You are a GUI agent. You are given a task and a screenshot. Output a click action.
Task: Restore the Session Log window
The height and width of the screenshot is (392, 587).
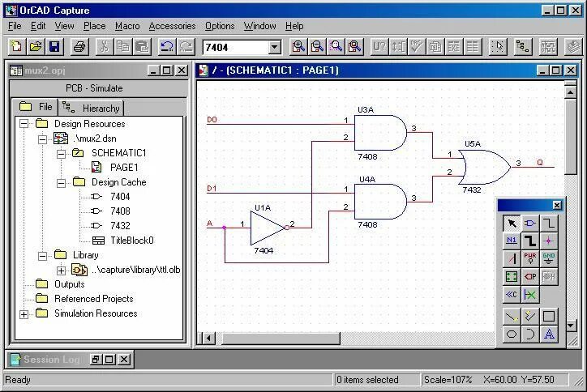click(95, 360)
